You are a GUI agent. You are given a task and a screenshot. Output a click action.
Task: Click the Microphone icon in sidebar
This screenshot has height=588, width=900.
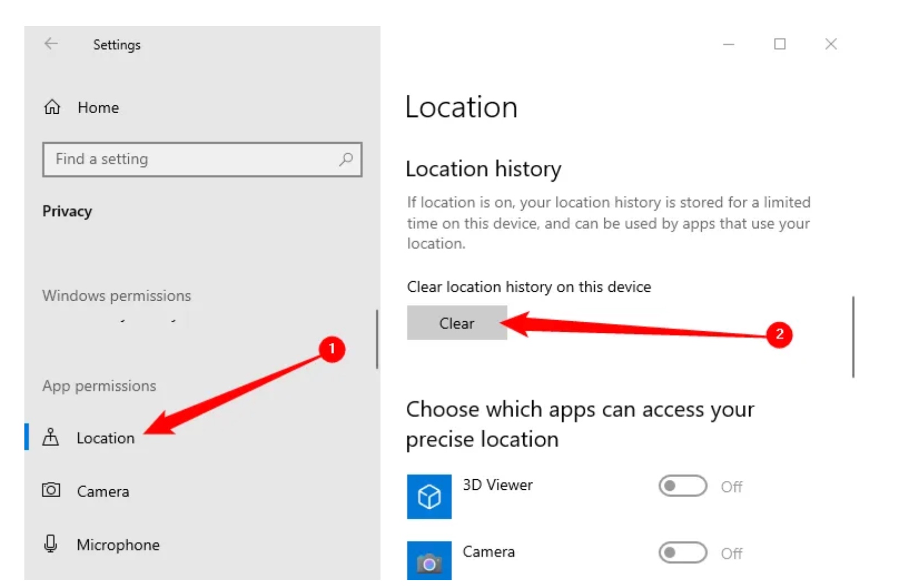[50, 544]
